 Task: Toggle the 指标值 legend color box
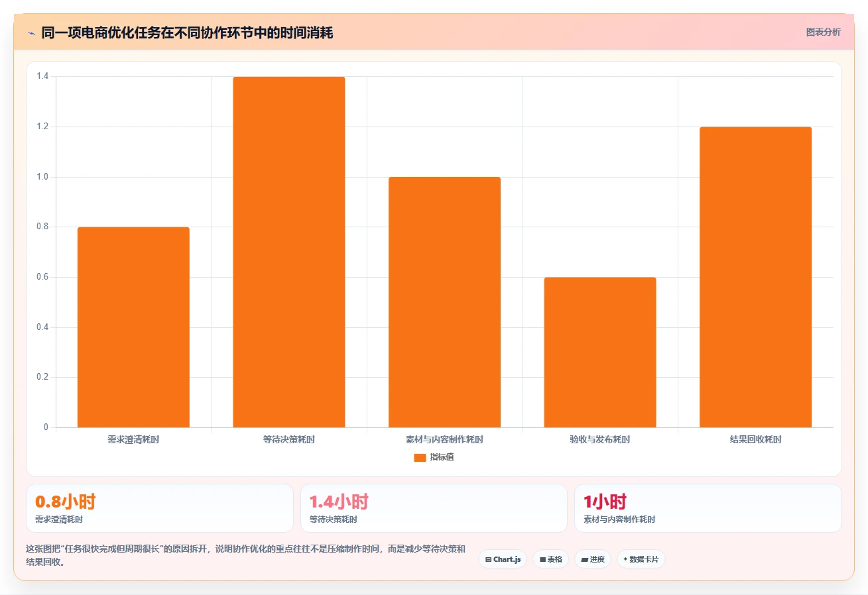tap(420, 457)
